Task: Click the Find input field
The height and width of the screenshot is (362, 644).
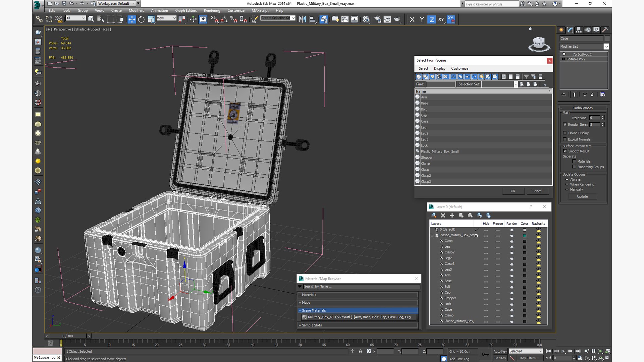Action: 440,84
